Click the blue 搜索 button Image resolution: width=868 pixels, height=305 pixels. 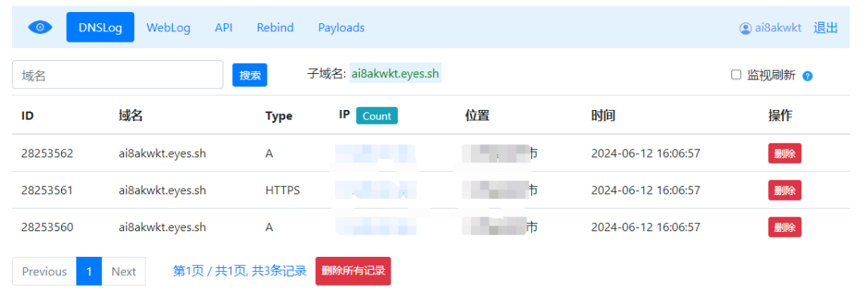[x=250, y=75]
